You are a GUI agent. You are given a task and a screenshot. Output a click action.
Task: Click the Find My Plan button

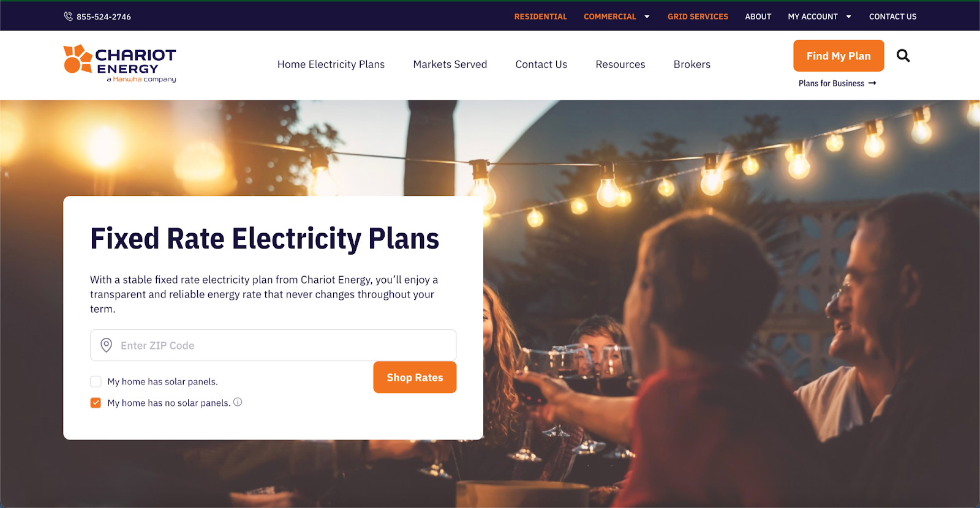click(839, 56)
